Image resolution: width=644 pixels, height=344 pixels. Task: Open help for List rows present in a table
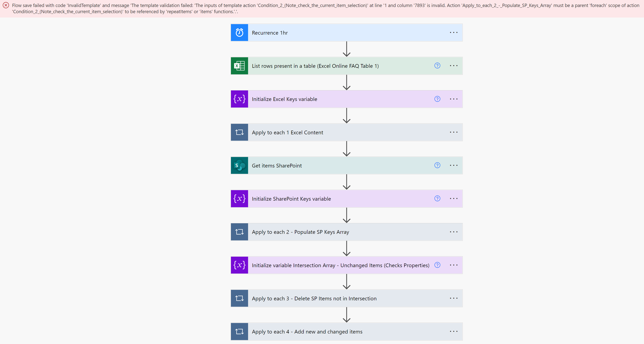click(437, 66)
